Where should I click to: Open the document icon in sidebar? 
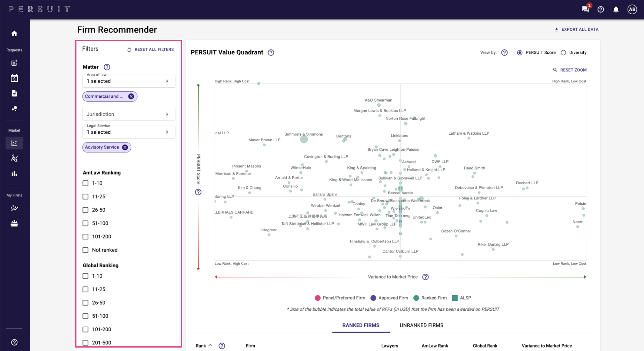[x=14, y=94]
